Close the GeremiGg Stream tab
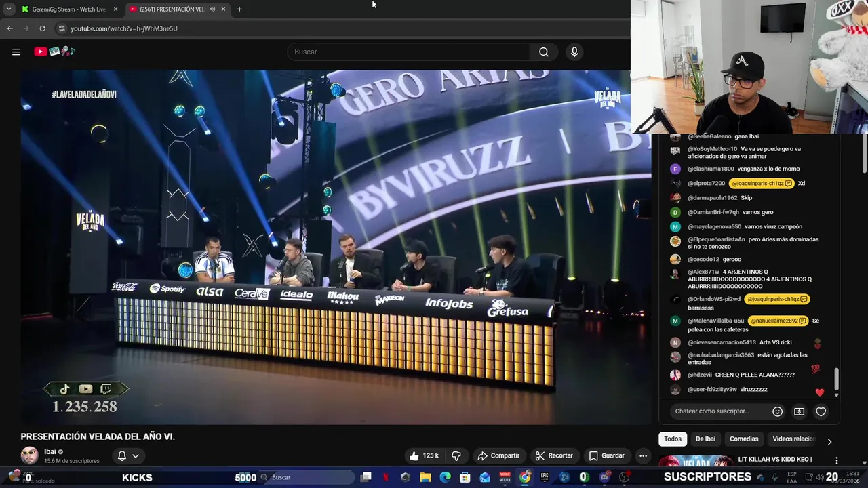 point(115,9)
